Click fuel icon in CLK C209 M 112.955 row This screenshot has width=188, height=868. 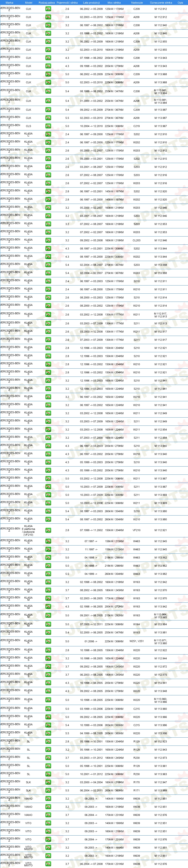(48, 42)
